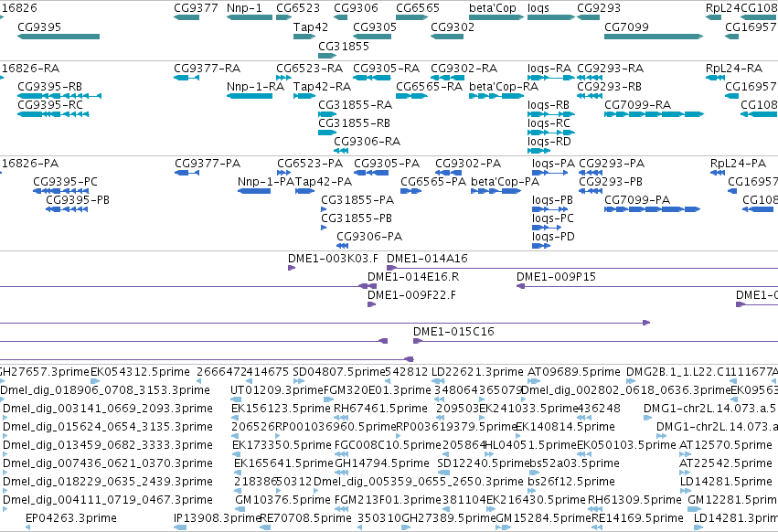Click BAC end DME1-009F22.F
Screen dimensions: 778x532
[x=372, y=304]
